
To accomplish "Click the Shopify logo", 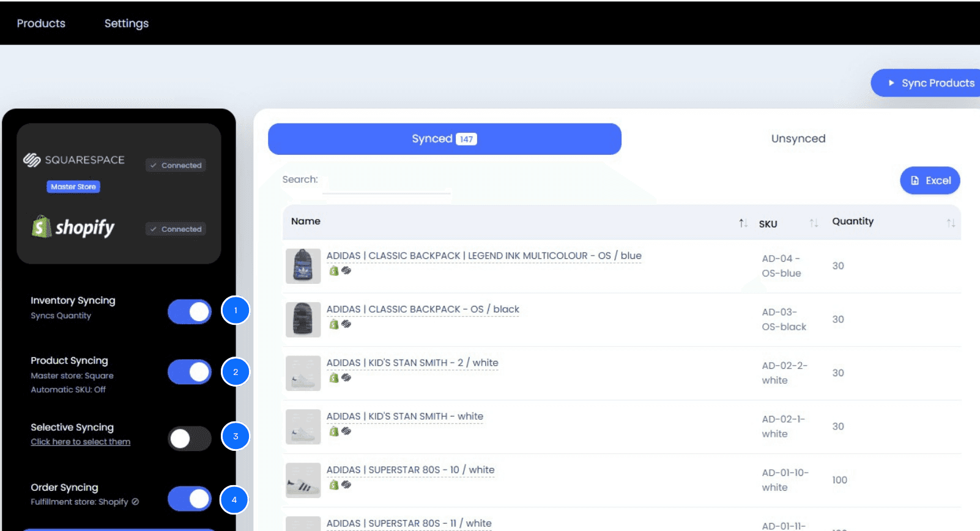I will tap(73, 227).
